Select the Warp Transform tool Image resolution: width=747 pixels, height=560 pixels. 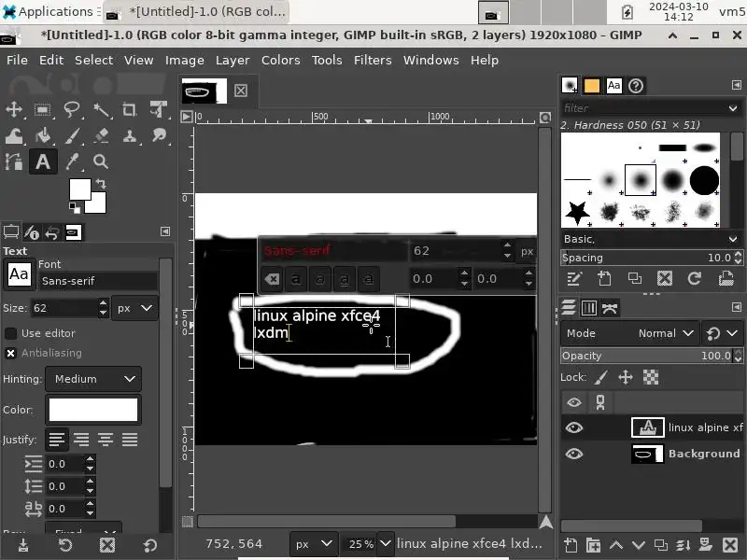coord(14,136)
